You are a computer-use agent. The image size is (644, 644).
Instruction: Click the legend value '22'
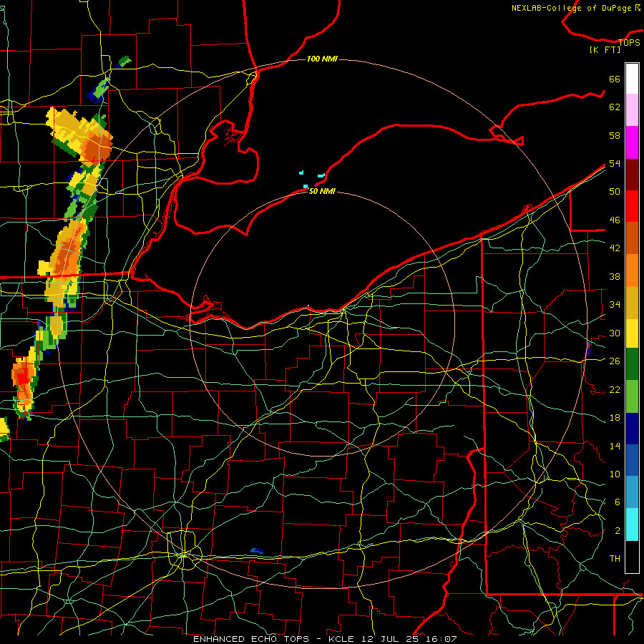point(615,389)
